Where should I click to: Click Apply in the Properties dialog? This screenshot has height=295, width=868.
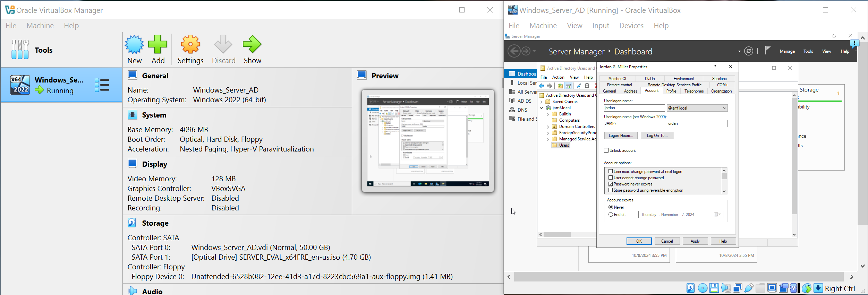click(x=695, y=241)
